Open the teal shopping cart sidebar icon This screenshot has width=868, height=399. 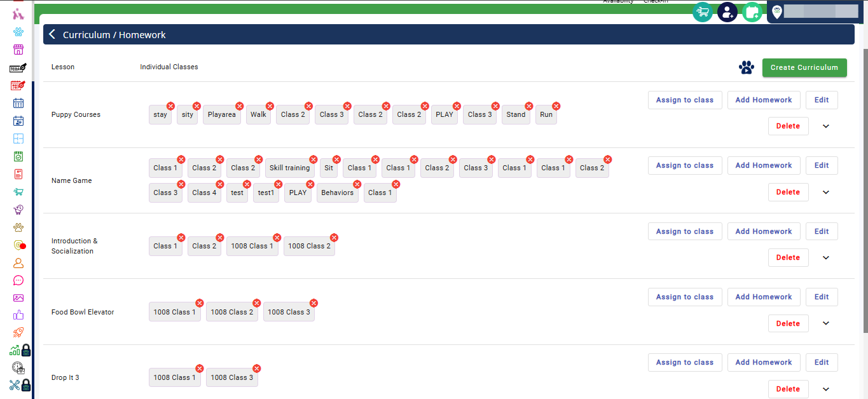18,192
